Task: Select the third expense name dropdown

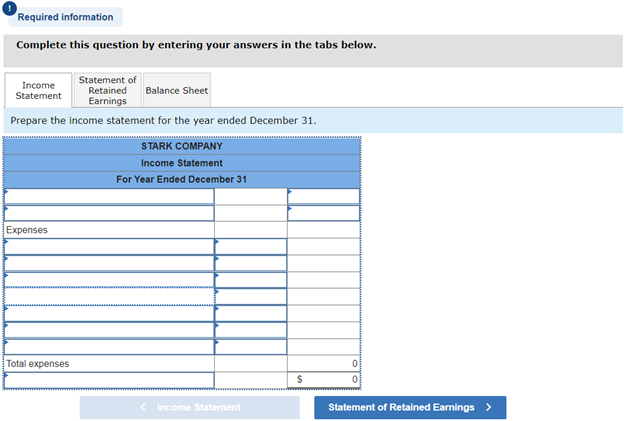Action: click(x=109, y=280)
